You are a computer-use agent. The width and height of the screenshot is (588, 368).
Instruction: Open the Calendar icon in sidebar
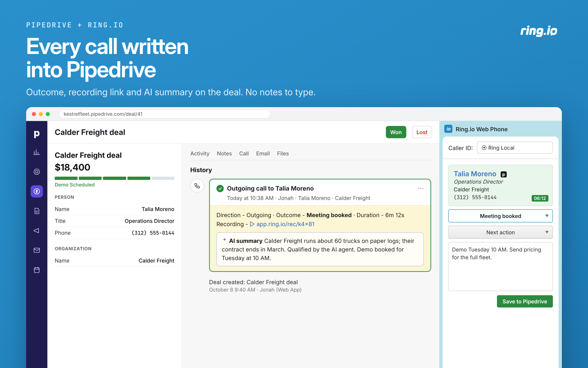[37, 270]
